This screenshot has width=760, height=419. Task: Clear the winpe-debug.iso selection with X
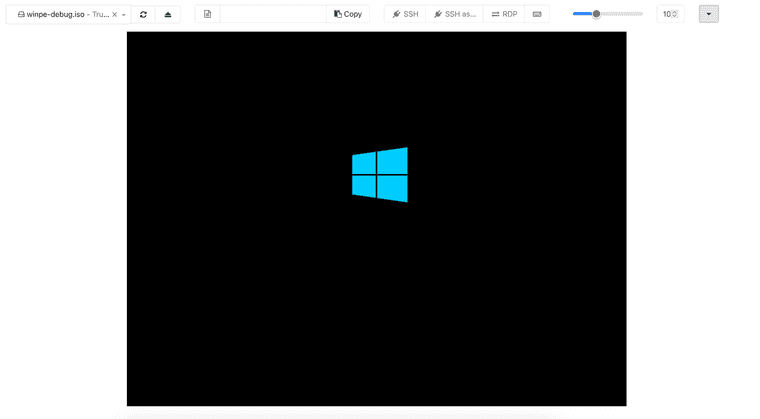click(x=114, y=14)
